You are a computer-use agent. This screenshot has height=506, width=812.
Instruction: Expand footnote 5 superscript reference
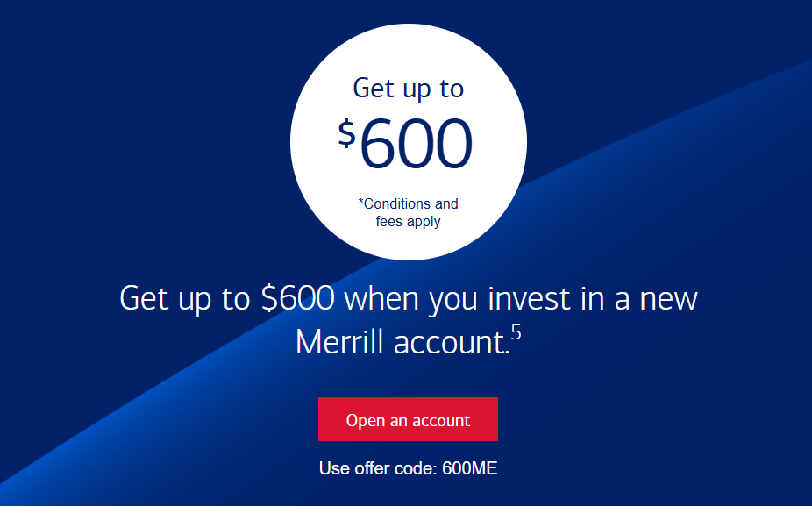pyautogui.click(x=517, y=331)
